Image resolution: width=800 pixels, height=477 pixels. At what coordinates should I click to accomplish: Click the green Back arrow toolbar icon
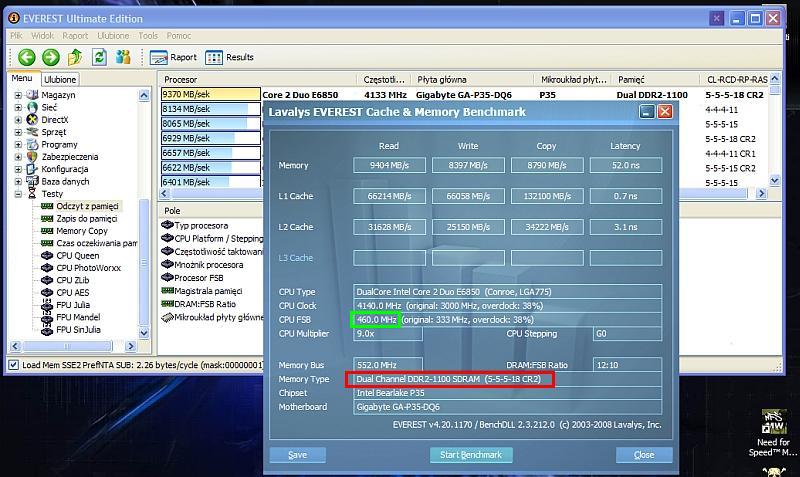coord(27,57)
